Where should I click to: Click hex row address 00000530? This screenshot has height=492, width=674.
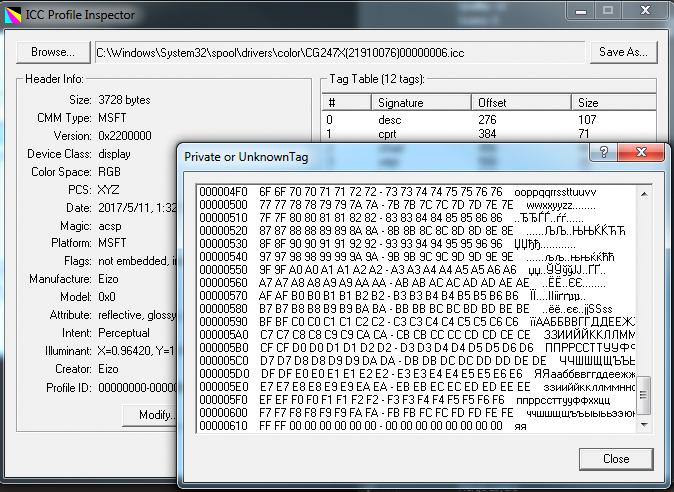(224, 244)
